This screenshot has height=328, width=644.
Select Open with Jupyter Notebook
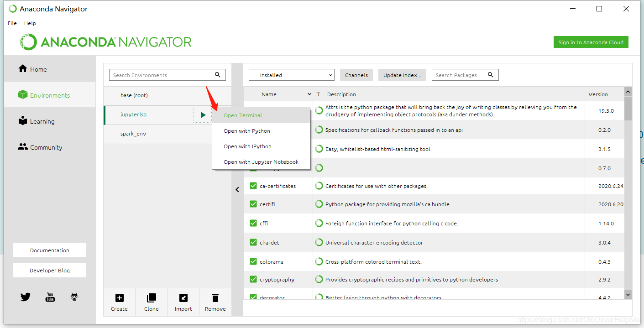point(261,161)
